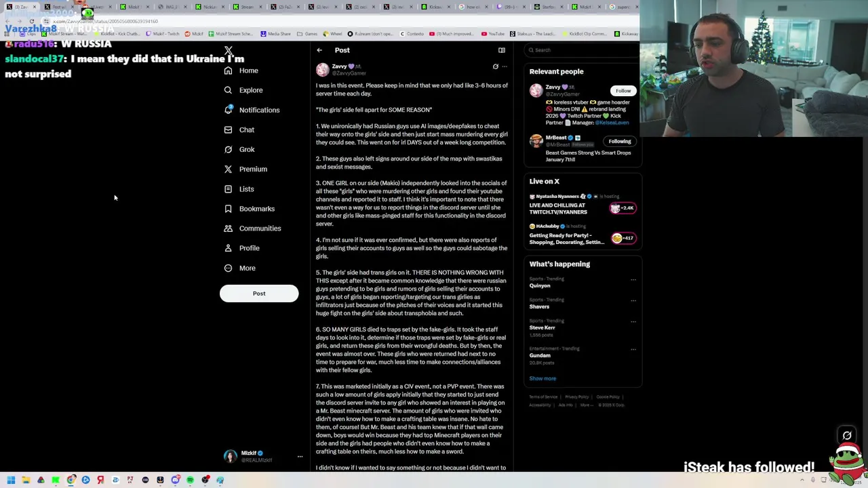Open the Terms of Service footer link

coord(543,397)
